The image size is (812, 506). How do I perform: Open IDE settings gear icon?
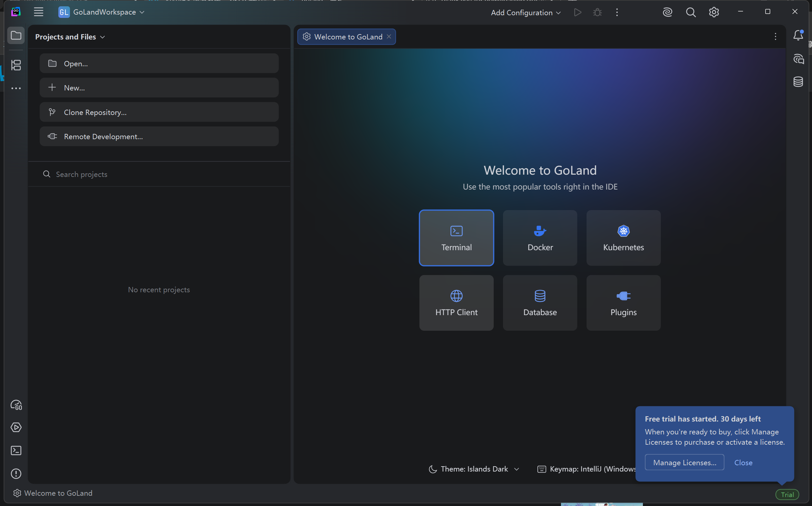click(x=714, y=12)
